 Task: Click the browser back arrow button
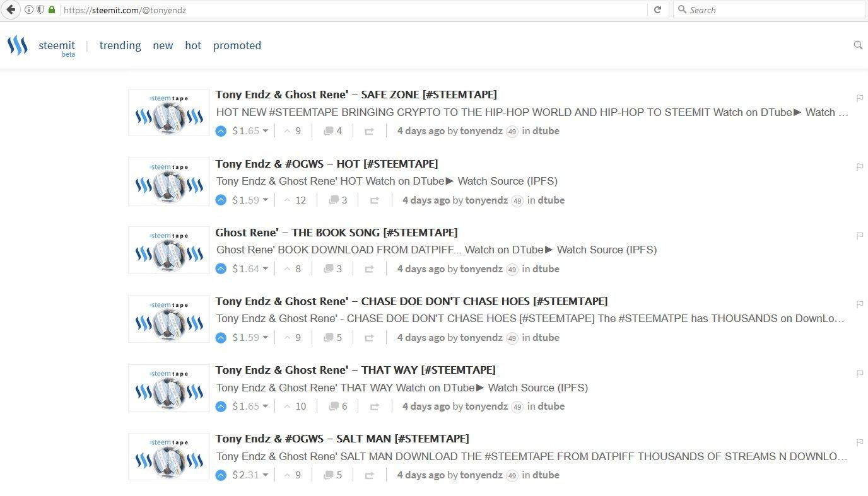coord(11,10)
